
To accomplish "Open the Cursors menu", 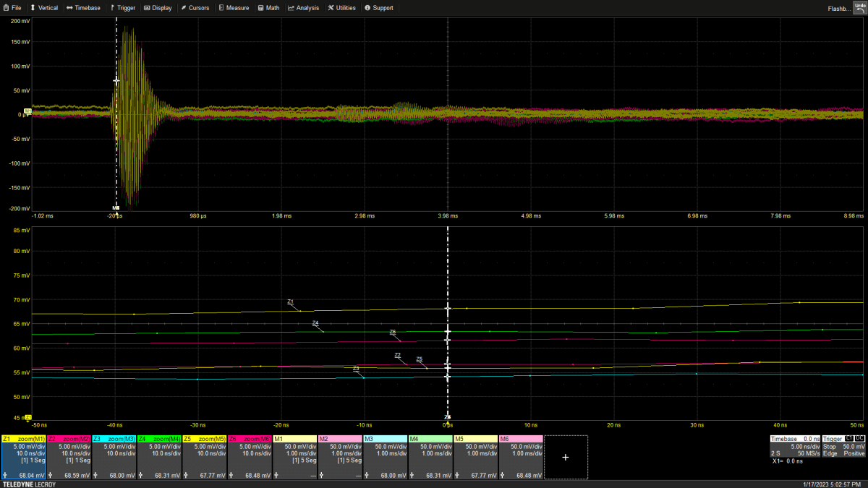I will [195, 8].
